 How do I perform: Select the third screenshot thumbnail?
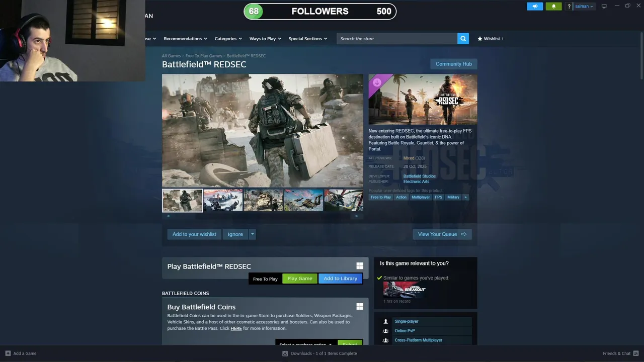click(x=263, y=201)
